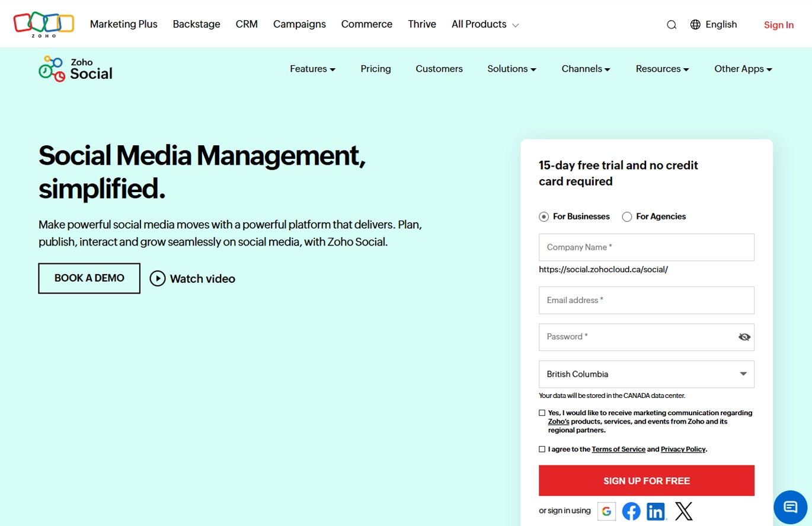Image resolution: width=812 pixels, height=526 pixels.
Task: Select the For Agencies radio button
Action: [626, 217]
